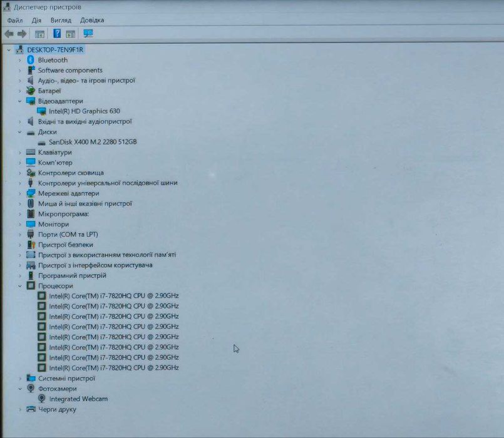Open the Дія menu
The image size is (504, 438).
click(36, 20)
